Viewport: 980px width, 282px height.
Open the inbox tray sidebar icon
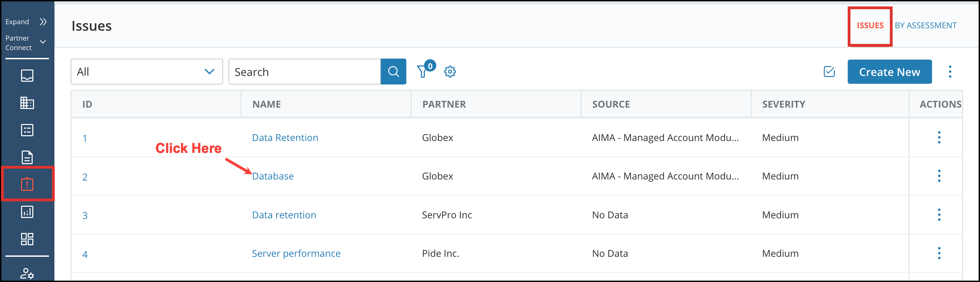27,76
